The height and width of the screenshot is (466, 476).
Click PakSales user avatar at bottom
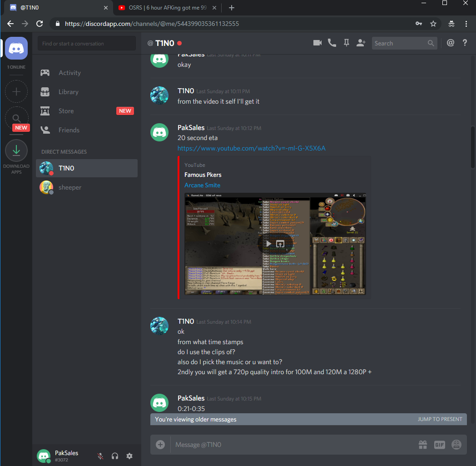pyautogui.click(x=44, y=456)
